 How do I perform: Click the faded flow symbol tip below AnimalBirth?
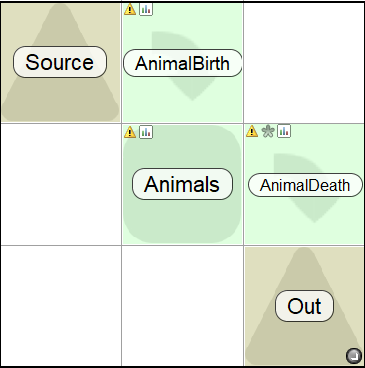coord(192,95)
